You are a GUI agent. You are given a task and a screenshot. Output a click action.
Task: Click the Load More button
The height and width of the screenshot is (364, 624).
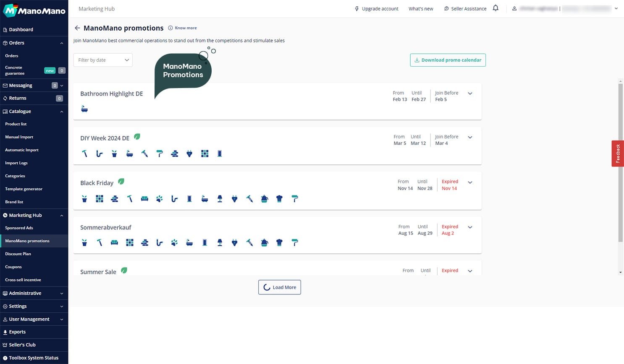(279, 287)
